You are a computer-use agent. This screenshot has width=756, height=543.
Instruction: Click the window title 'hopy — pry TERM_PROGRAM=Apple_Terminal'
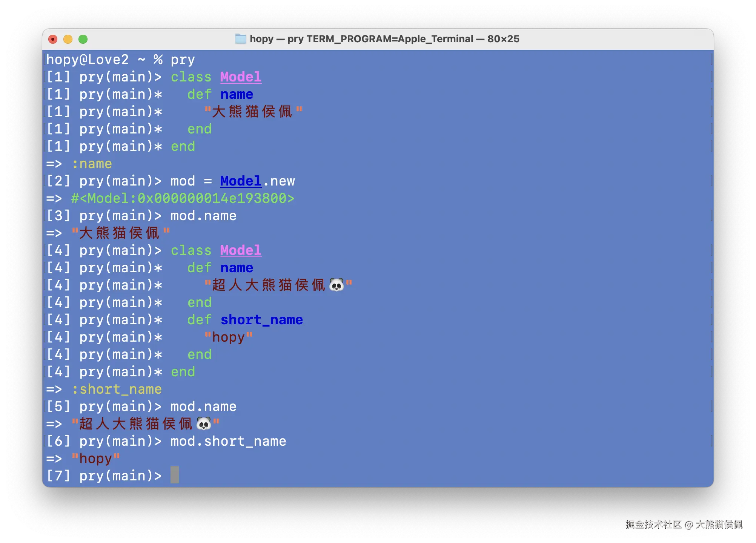pos(361,39)
